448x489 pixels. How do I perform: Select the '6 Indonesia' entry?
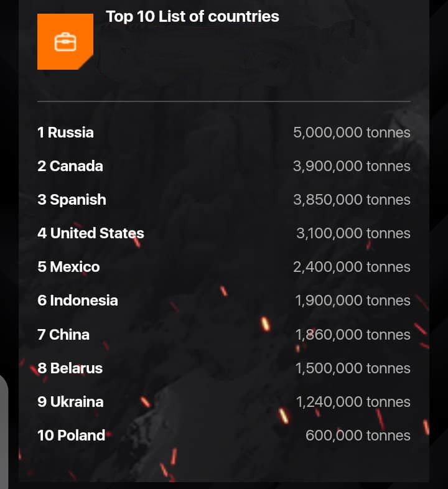(x=78, y=300)
